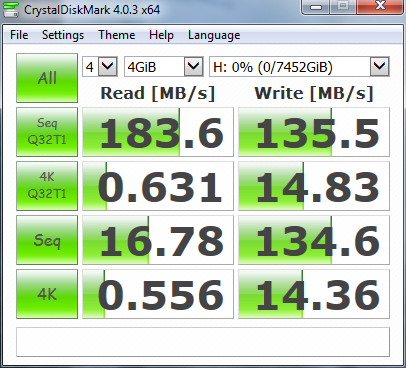The height and width of the screenshot is (368, 406).
Task: Select the 14.36 4K write result
Action: [314, 294]
